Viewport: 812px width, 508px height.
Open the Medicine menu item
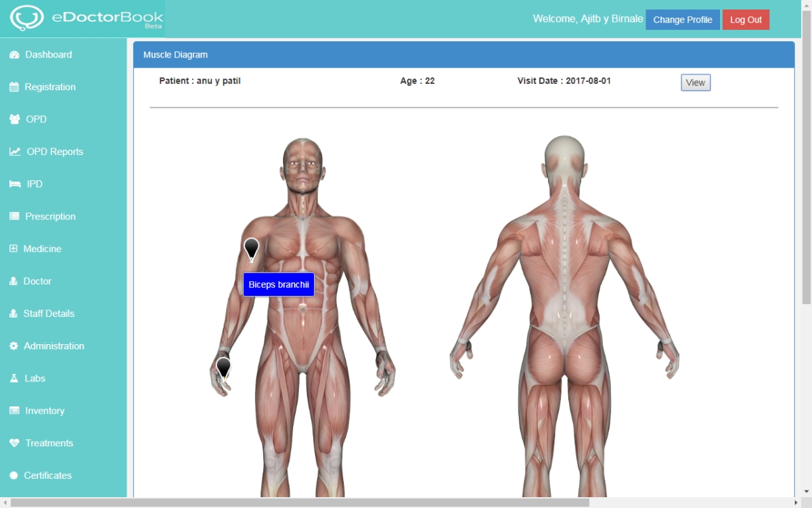pos(42,249)
